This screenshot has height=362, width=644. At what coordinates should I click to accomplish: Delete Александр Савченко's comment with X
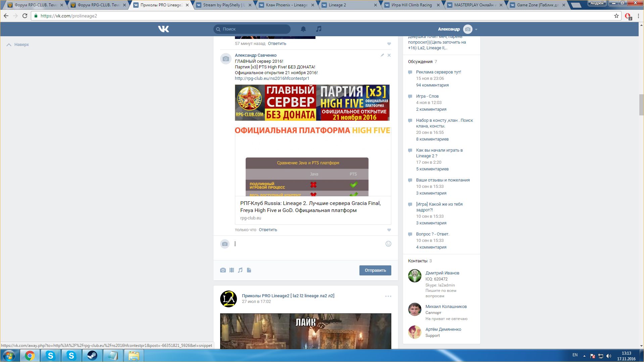click(x=389, y=55)
